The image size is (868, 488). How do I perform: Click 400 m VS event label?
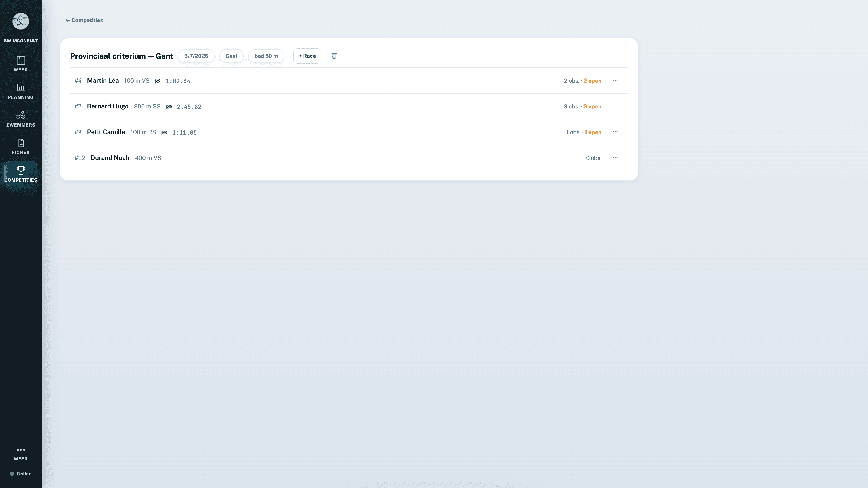tap(148, 158)
